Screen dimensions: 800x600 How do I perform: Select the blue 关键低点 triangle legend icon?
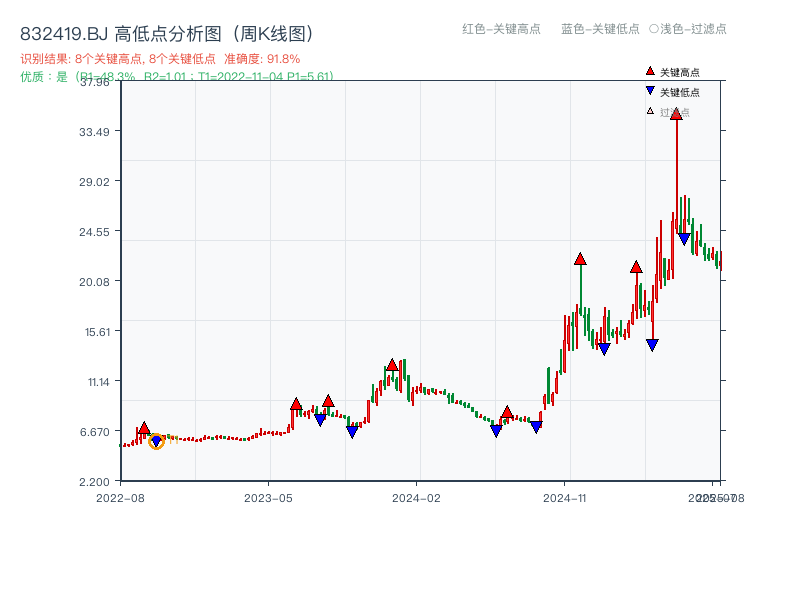pos(650,91)
